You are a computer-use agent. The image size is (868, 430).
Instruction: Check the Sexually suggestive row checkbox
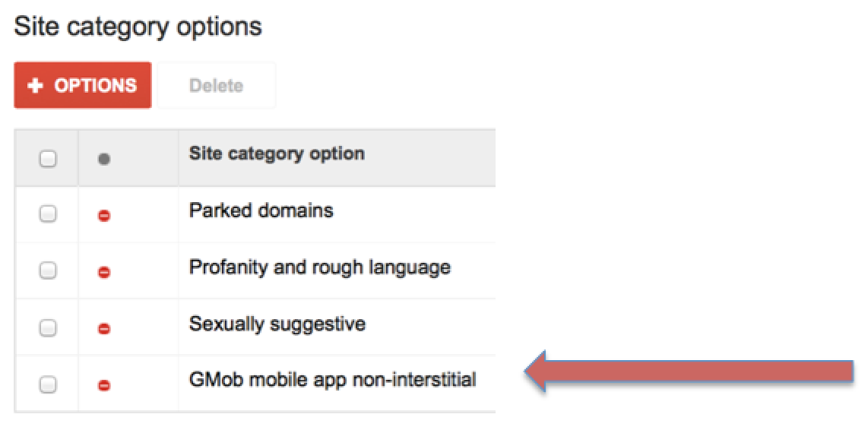tap(48, 327)
